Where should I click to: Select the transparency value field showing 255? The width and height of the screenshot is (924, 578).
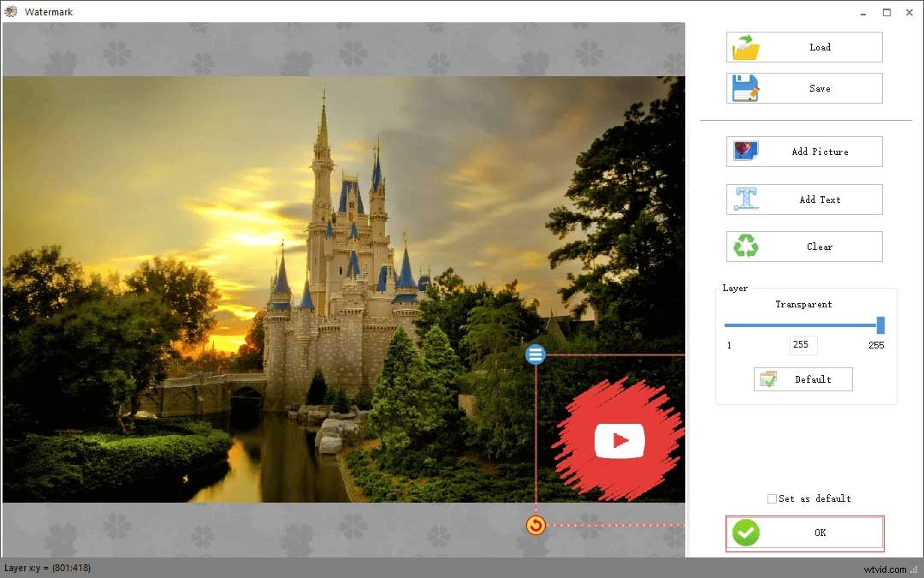click(803, 344)
